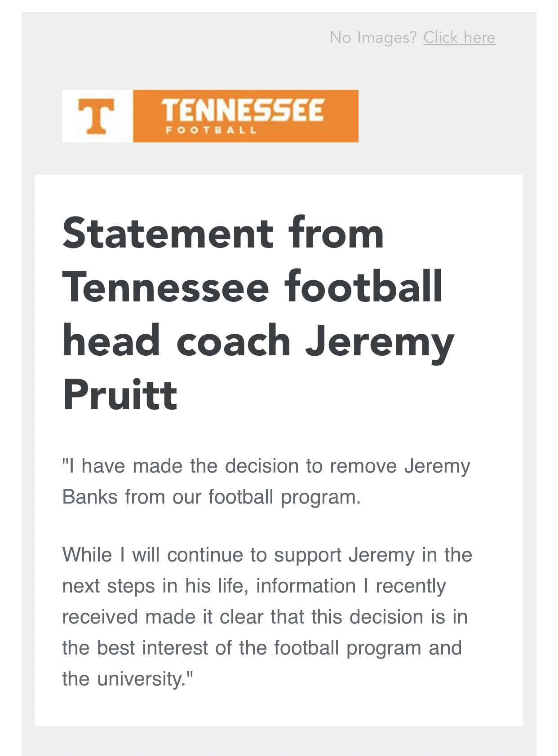Click the line starting "While I will continue"

tap(267, 555)
